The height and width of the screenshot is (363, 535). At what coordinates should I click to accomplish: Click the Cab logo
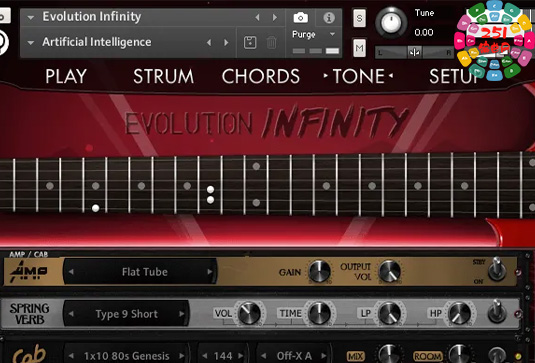click(29, 355)
